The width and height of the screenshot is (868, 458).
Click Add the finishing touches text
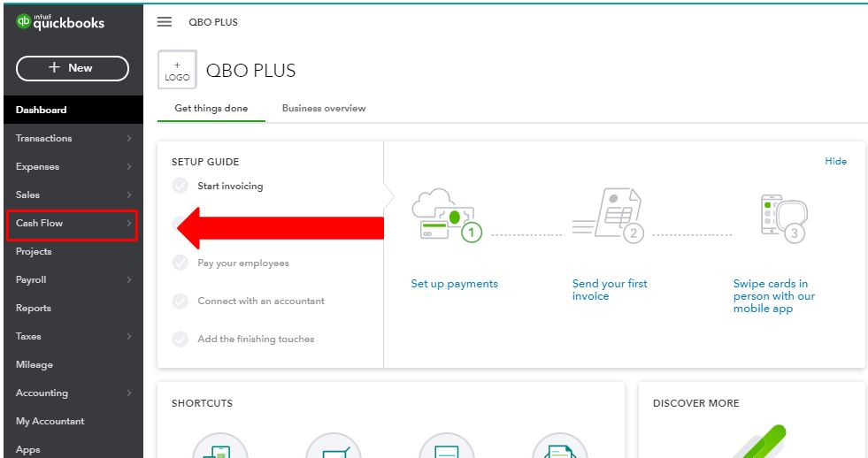click(256, 339)
